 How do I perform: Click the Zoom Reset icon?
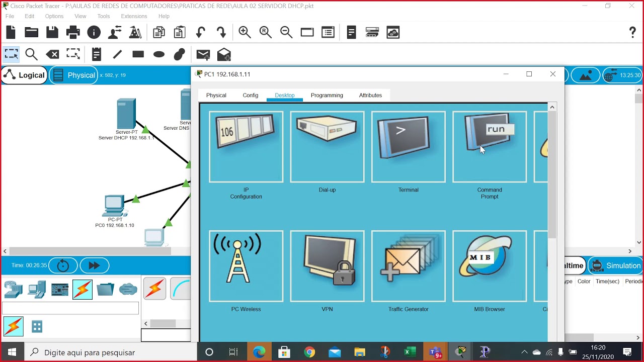coord(266,33)
